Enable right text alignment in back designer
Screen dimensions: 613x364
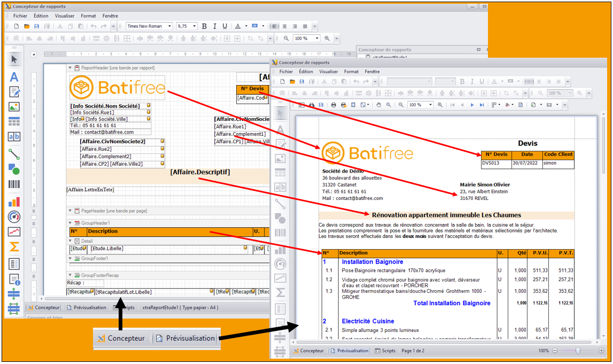coord(295,26)
